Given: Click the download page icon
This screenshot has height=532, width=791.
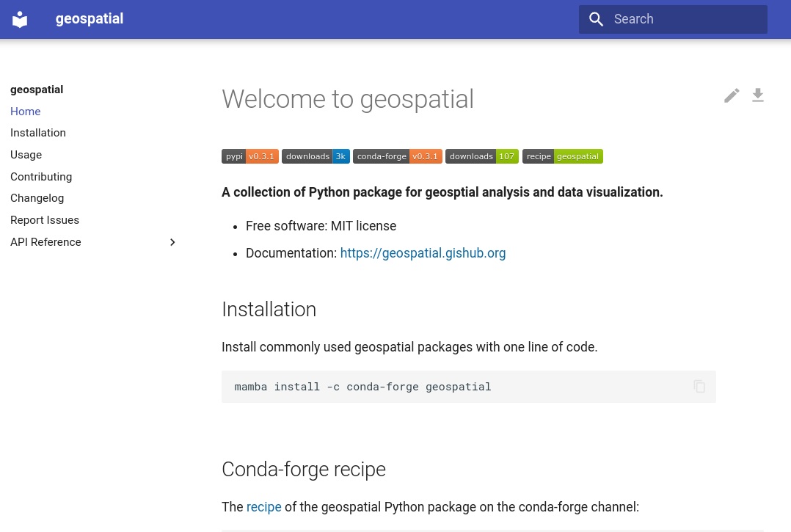Looking at the screenshot, I should [758, 95].
